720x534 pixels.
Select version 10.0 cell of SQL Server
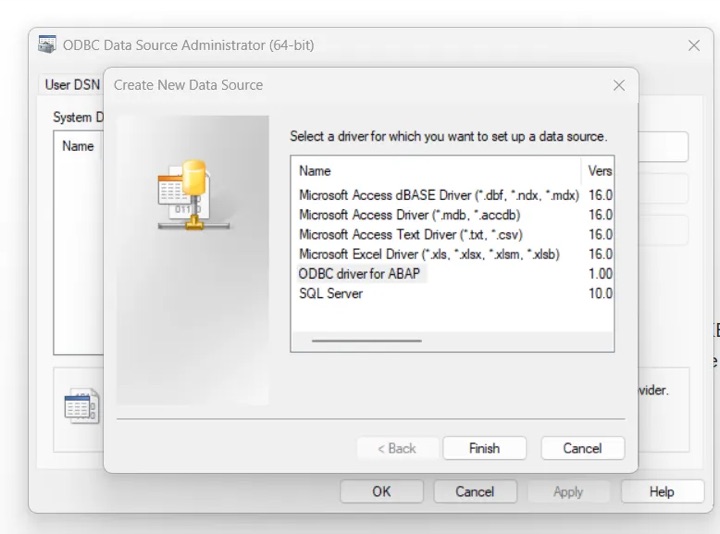pos(600,294)
